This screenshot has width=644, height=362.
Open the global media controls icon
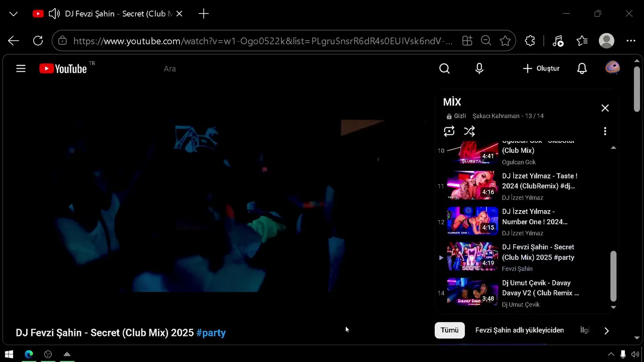point(557,41)
